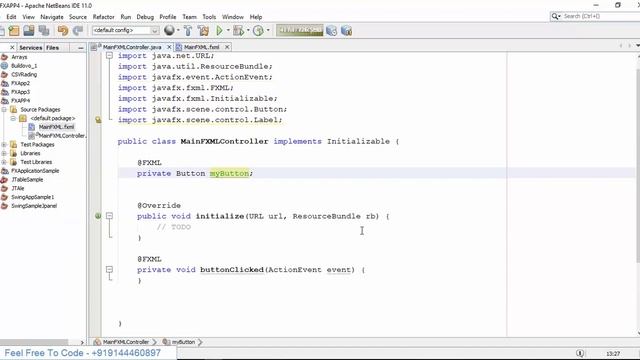Click the Profile Project clock icon
Viewport: 640px width, 360px height.
coord(258,31)
